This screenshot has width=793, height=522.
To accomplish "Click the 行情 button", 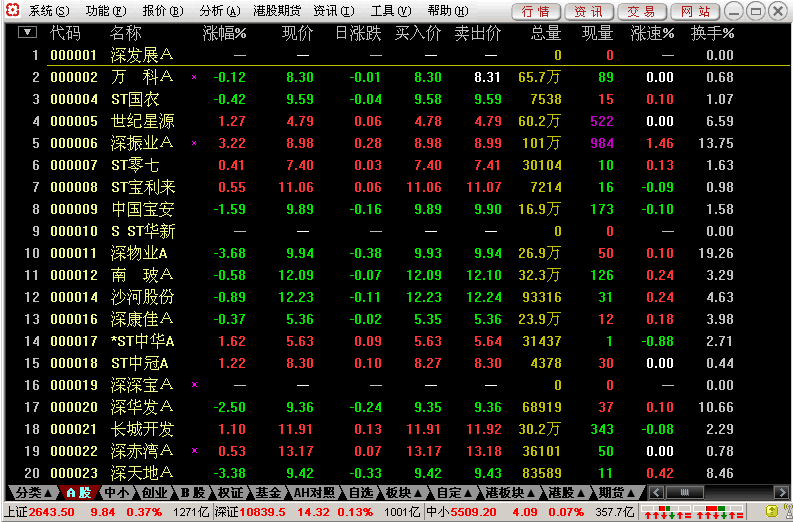I will coord(536,11).
